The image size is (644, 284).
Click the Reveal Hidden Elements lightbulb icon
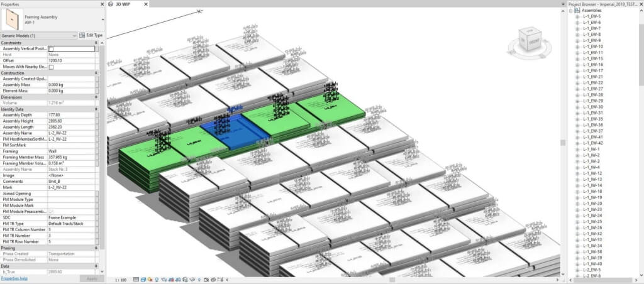[x=199, y=280]
